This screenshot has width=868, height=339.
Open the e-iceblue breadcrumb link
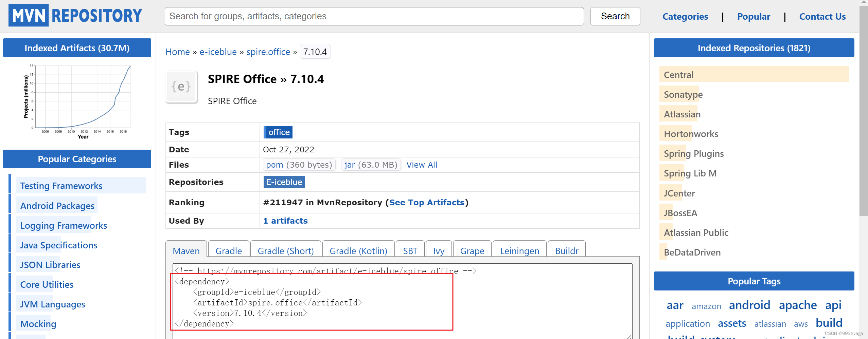pos(218,52)
